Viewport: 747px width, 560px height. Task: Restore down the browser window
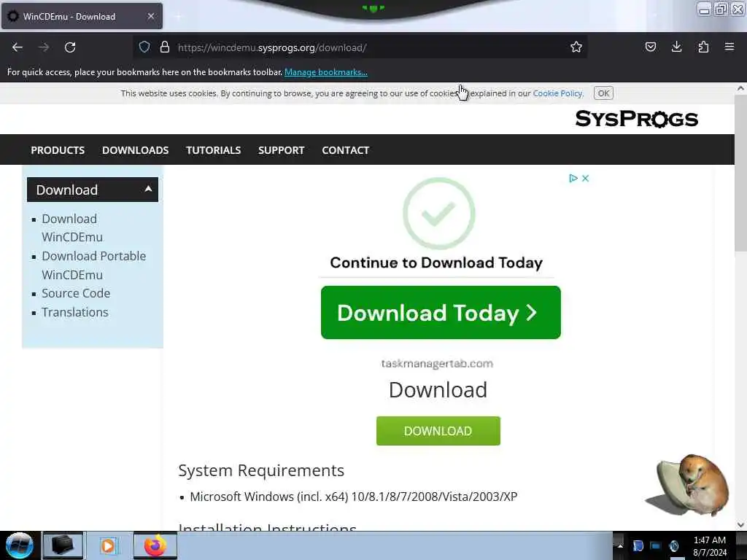[x=721, y=9]
